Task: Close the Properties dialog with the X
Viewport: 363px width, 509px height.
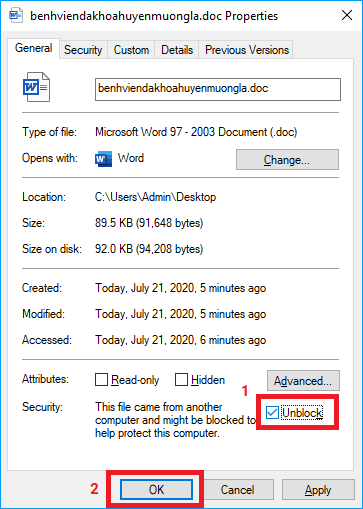Action: click(347, 15)
